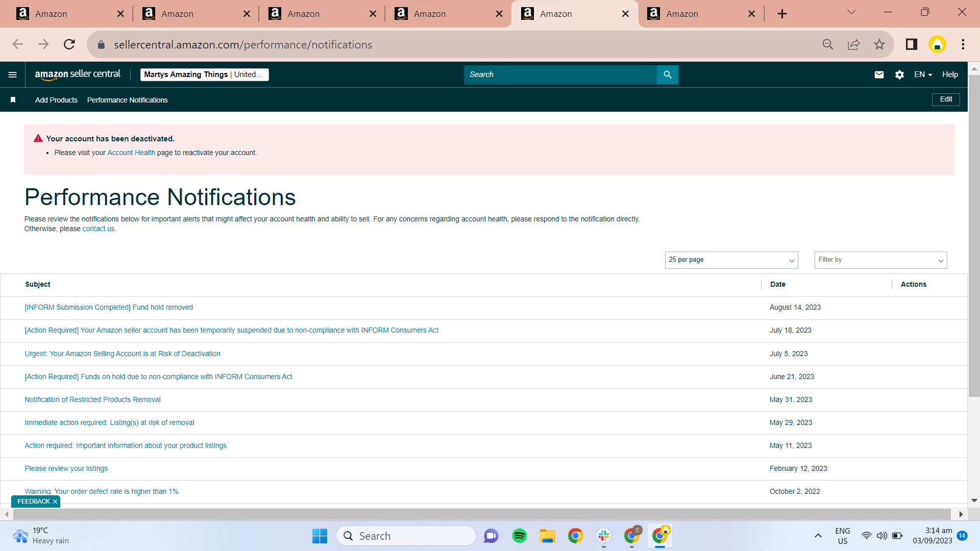Open the Chrome profile avatar

(x=937, y=44)
